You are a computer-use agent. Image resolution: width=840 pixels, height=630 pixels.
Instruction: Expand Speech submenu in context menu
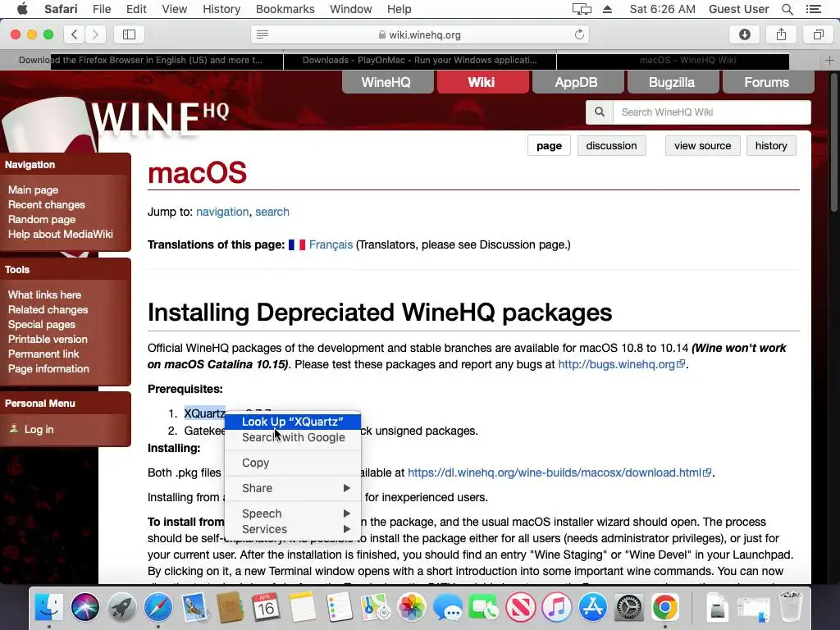coord(293,514)
